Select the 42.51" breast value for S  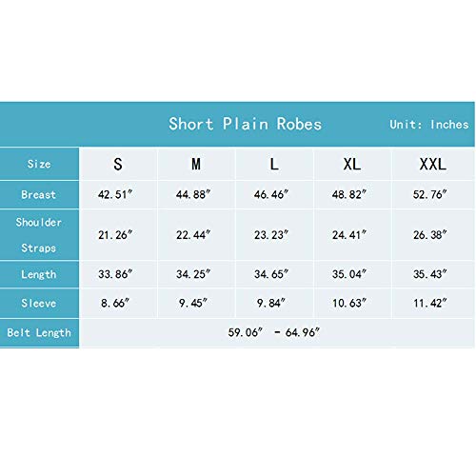pyautogui.click(x=115, y=194)
